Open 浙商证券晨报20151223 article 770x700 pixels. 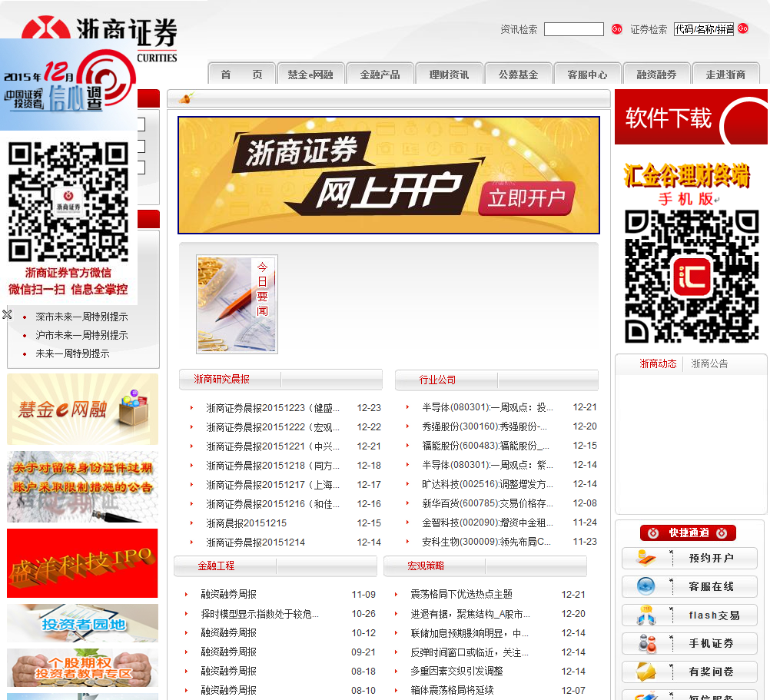tap(273, 408)
